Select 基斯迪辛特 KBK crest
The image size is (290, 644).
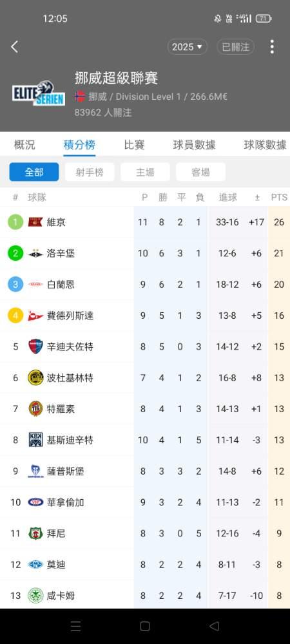coord(35,440)
